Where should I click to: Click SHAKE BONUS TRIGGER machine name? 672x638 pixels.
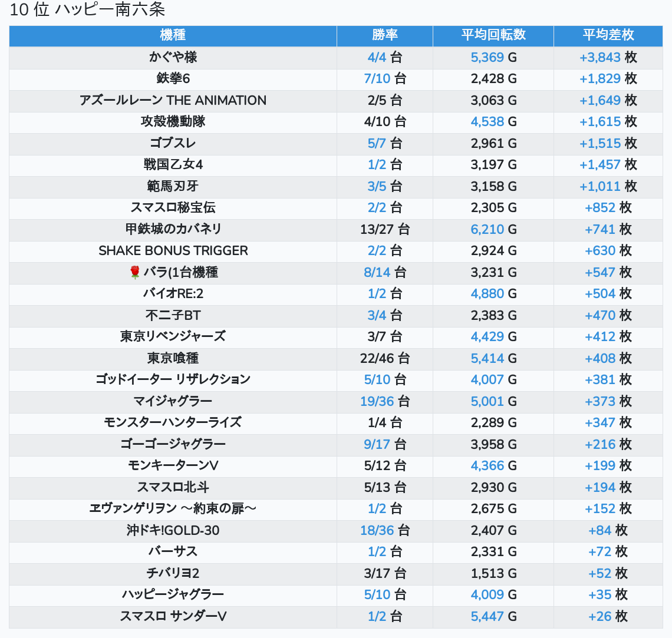(173, 250)
